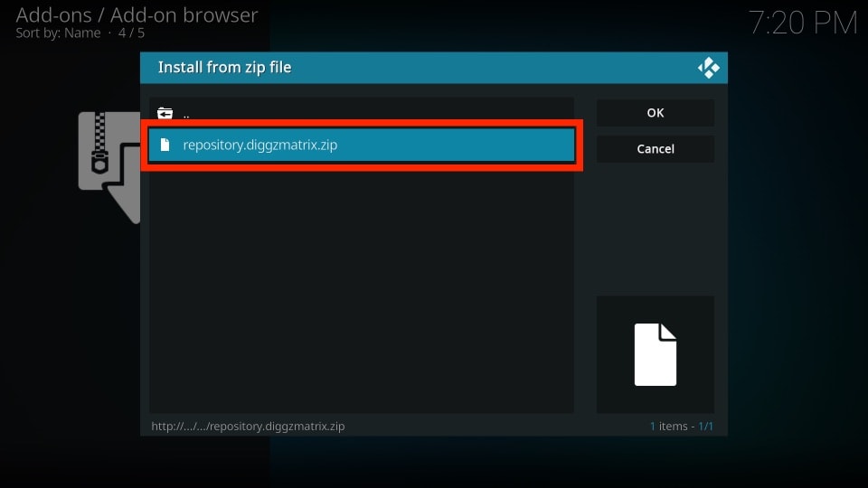This screenshot has height=488, width=868.
Task: Click the Kodi logo in dialog header
Action: pyautogui.click(x=709, y=68)
